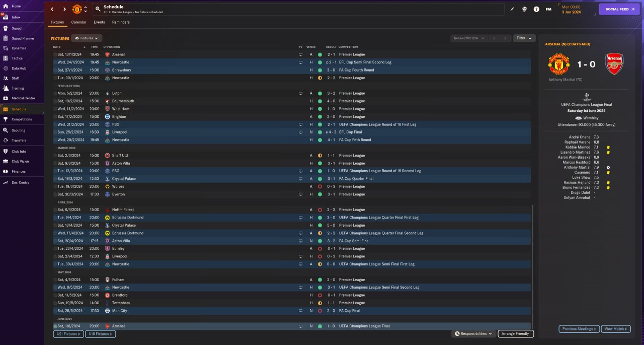Sort by the DATE column header
644x345 pixels.
[57, 47]
